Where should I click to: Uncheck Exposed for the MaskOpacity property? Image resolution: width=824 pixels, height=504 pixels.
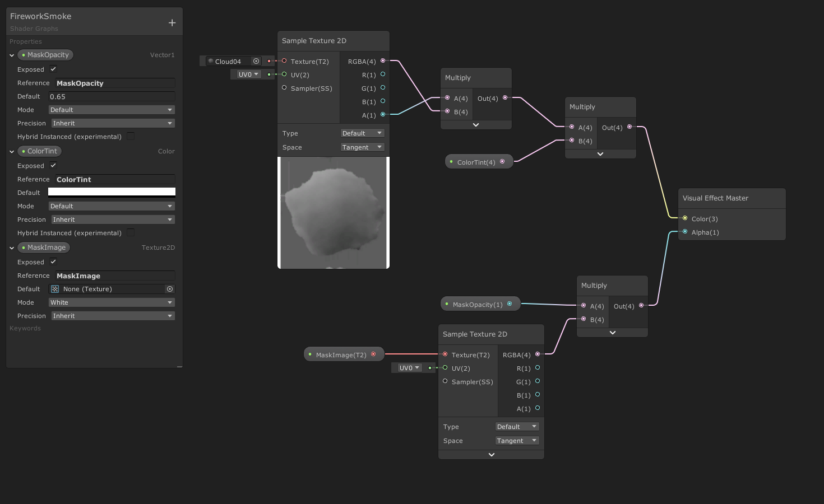coord(53,69)
